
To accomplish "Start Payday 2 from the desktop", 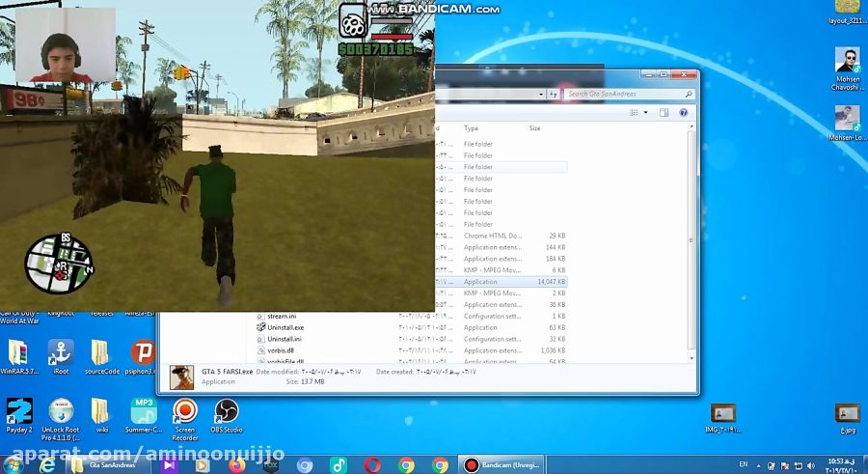I will [x=19, y=416].
